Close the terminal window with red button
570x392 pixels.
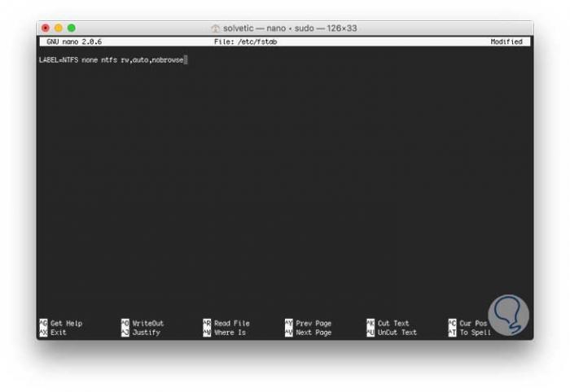coord(46,28)
